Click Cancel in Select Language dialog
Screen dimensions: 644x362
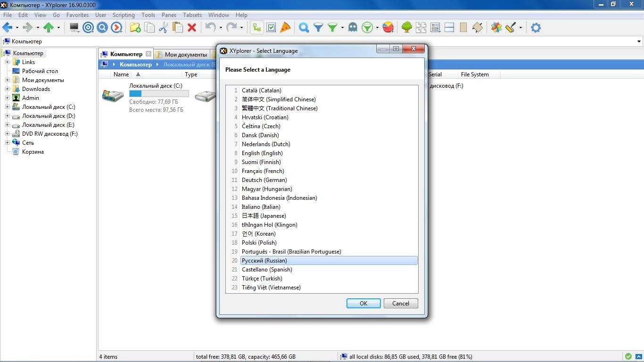[x=401, y=304]
